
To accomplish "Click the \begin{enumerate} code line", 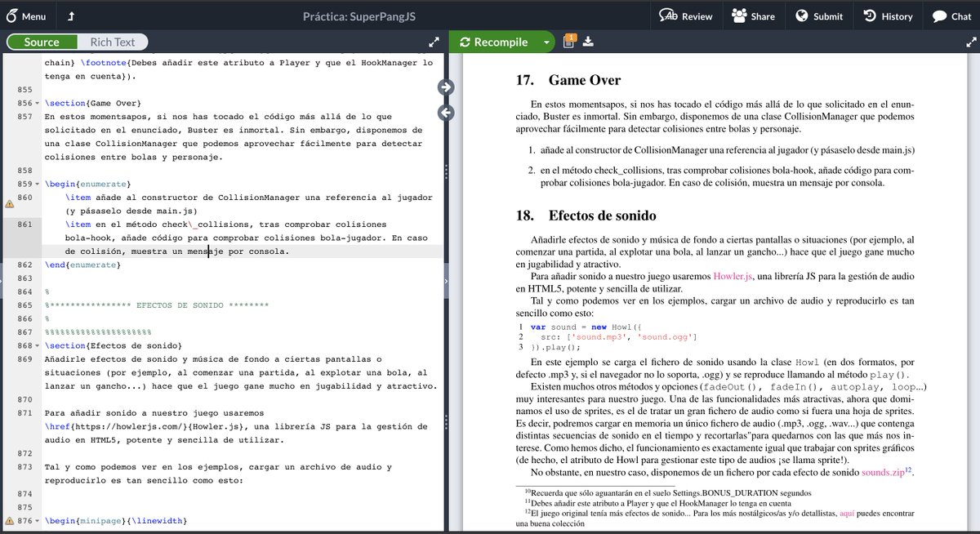I will tap(87, 185).
